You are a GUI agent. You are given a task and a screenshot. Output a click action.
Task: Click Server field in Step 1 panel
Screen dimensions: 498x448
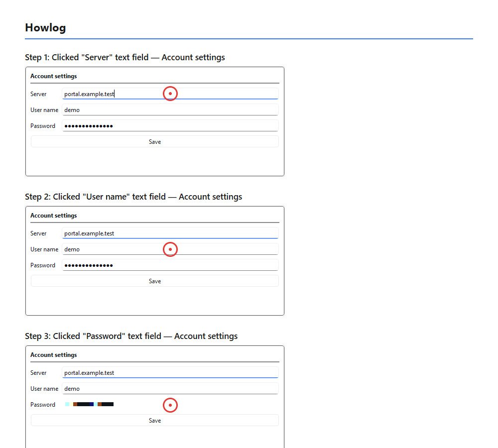tap(170, 94)
